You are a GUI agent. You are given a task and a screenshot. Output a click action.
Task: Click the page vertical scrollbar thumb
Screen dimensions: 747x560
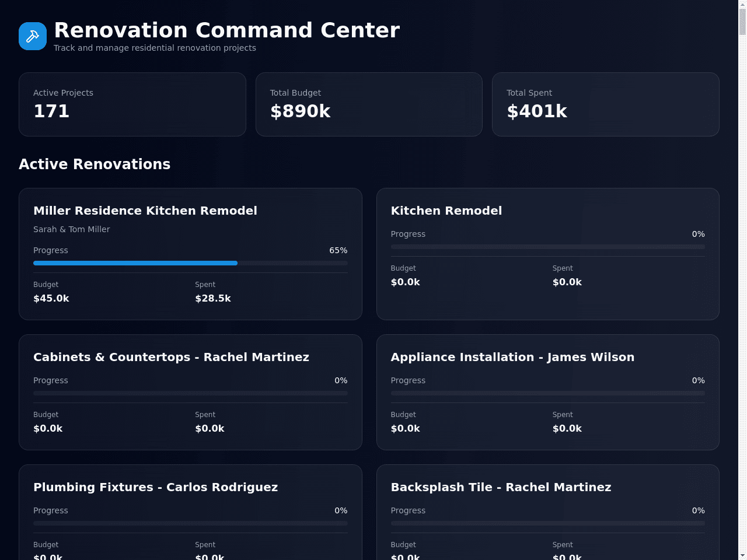point(743,22)
